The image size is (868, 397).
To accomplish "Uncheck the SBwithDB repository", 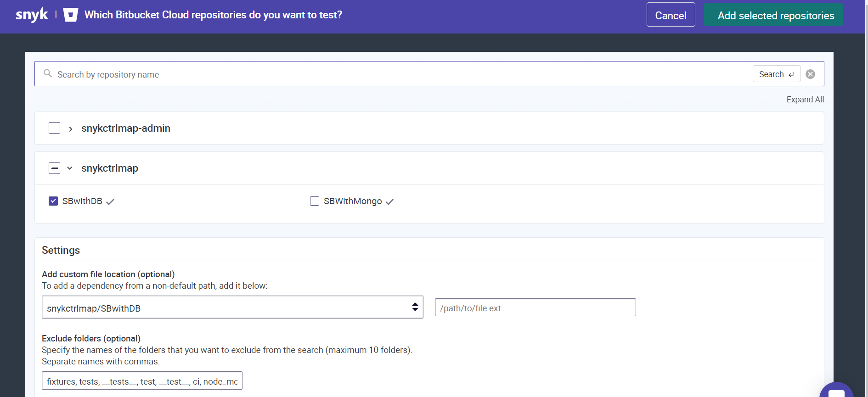I will [53, 201].
